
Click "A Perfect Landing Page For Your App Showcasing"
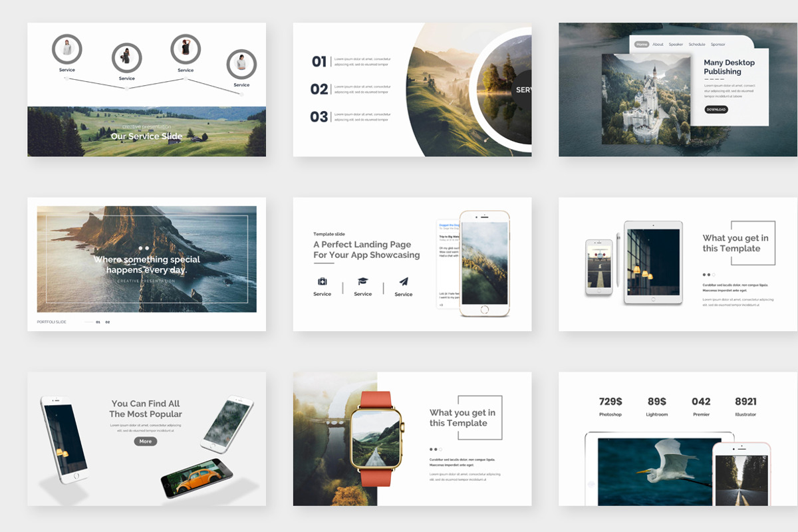pyautogui.click(x=366, y=249)
